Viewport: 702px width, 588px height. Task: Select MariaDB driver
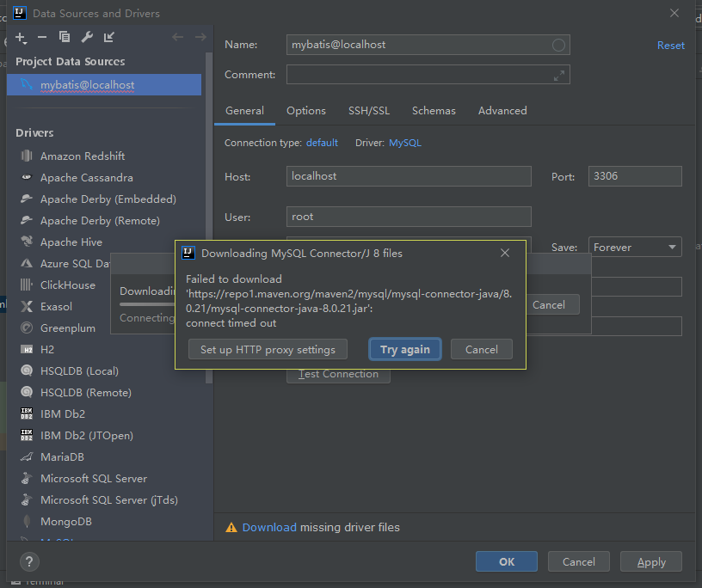coord(62,456)
